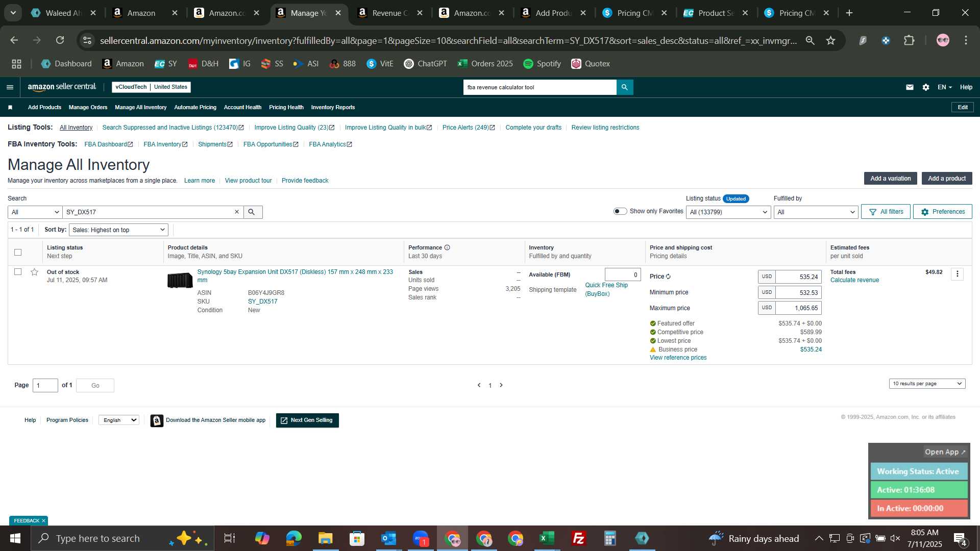Open Chrome three-dot menu
This screenshot has width=980, height=551.
point(966,40)
